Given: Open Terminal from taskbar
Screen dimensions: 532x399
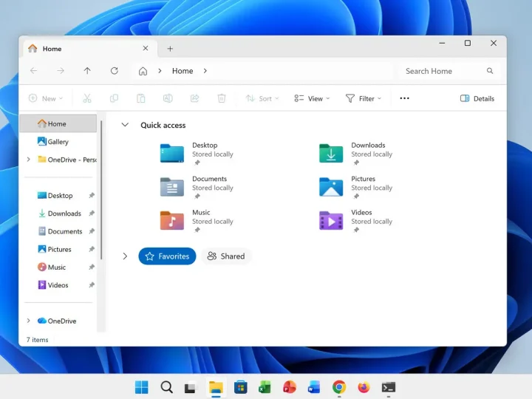Looking at the screenshot, I should click(x=389, y=387).
